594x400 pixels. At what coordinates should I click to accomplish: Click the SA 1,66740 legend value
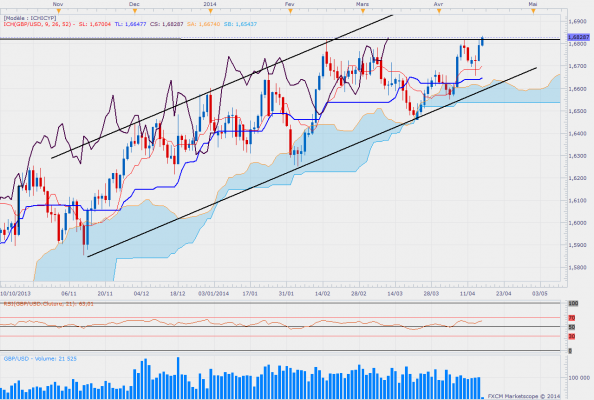pos(203,24)
